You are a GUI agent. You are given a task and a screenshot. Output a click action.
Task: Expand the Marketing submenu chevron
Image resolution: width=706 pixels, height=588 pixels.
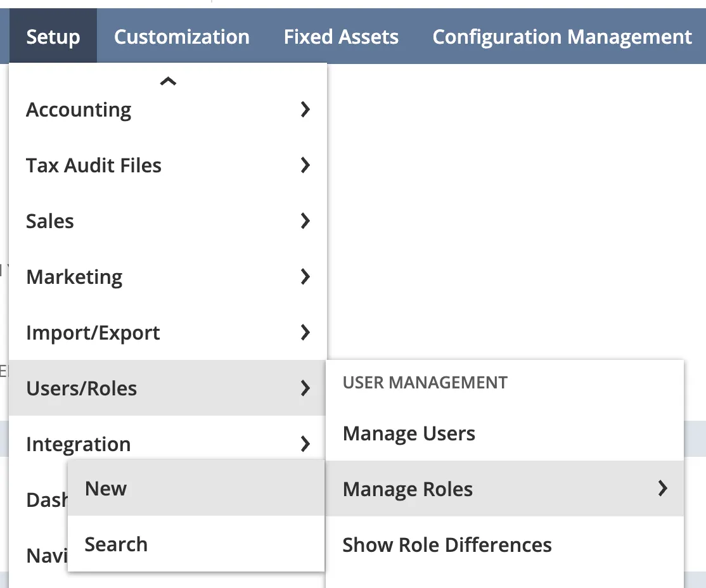tap(305, 277)
